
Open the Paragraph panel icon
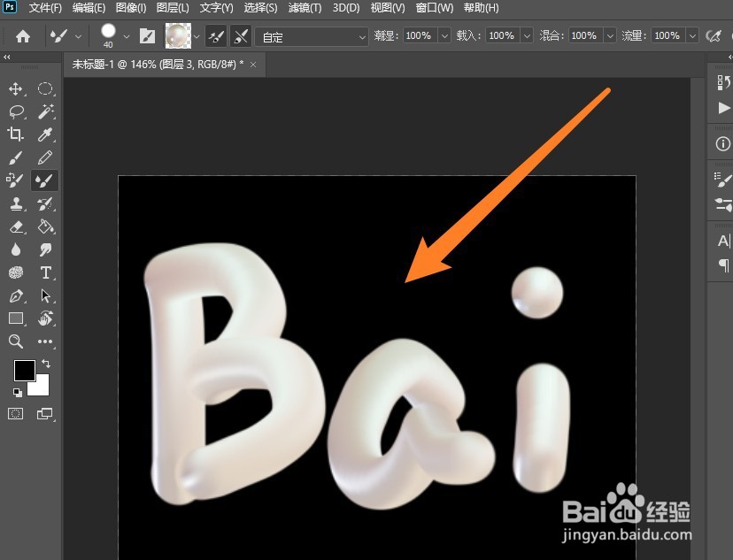click(x=723, y=265)
